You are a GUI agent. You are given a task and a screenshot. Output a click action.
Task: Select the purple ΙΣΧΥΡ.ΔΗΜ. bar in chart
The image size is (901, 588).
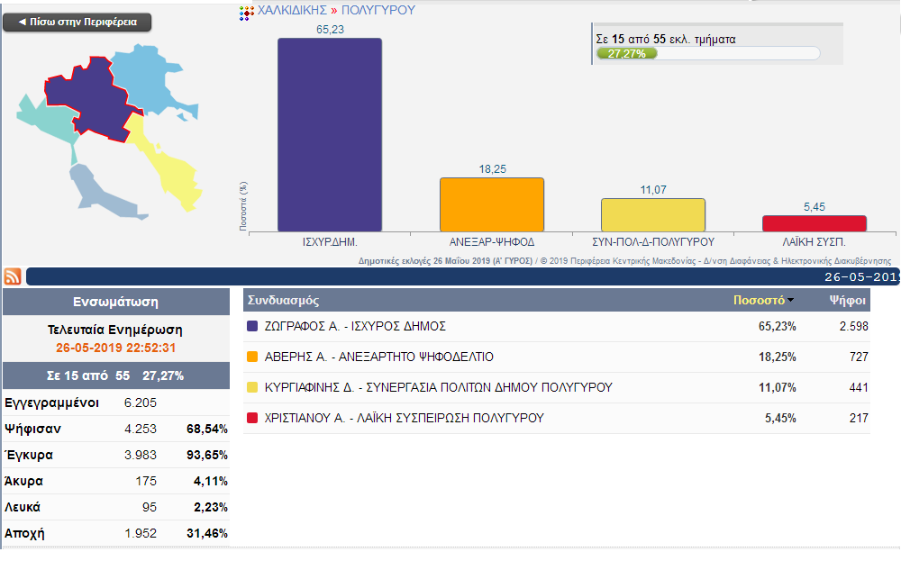[x=329, y=135]
